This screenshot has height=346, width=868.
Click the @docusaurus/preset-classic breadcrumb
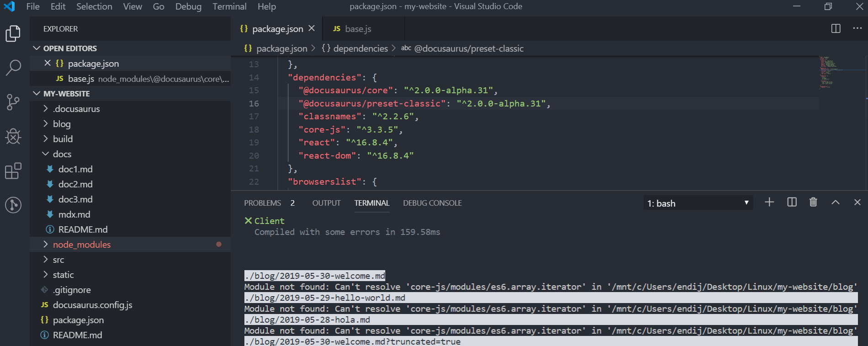point(462,48)
